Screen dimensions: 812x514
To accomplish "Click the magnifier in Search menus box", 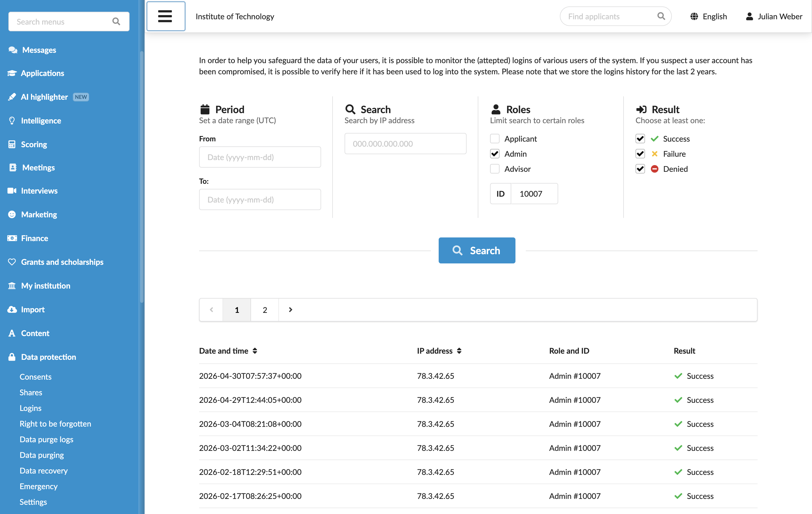I will coord(116,22).
